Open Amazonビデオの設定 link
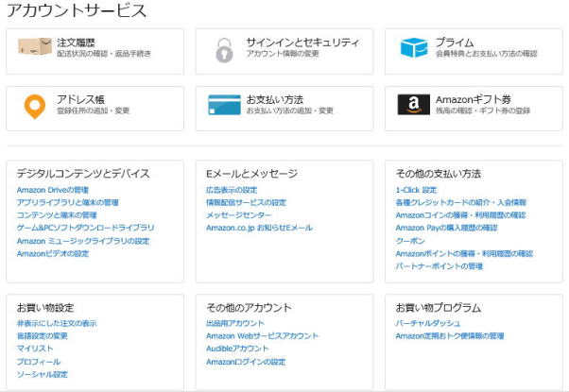Screen dimensions: 569x392 [53, 254]
